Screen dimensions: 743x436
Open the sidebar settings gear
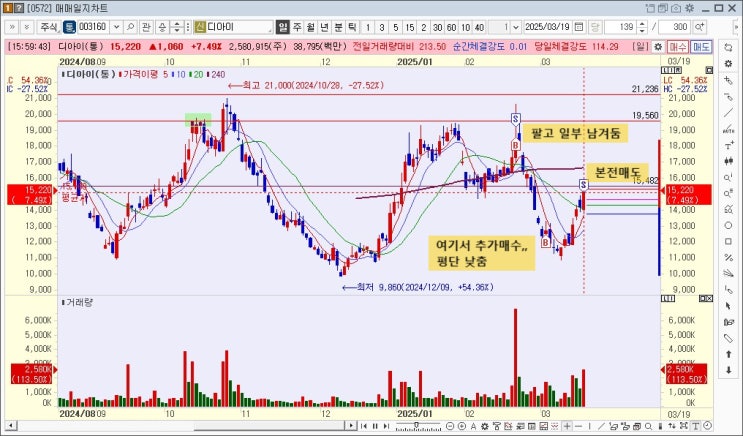tap(729, 64)
